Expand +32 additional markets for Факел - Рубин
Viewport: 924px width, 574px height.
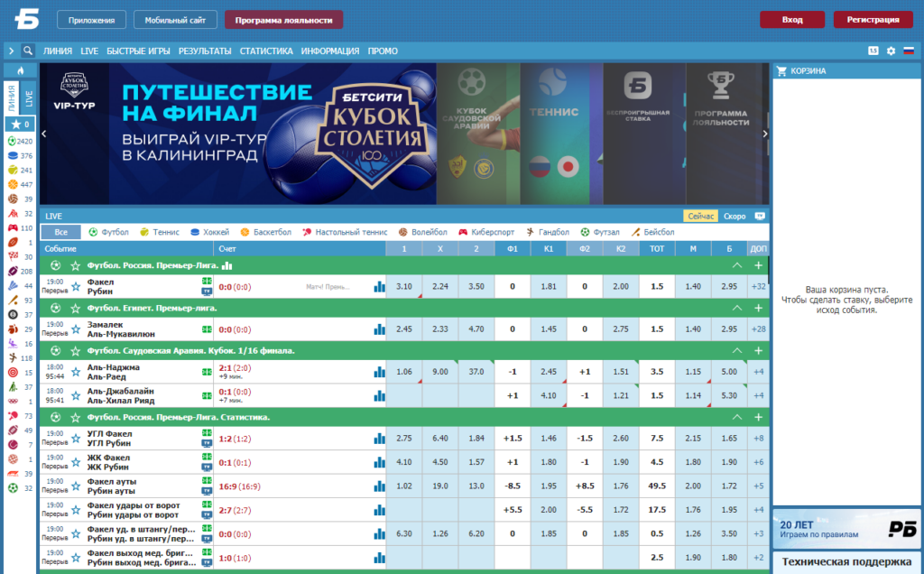(758, 287)
